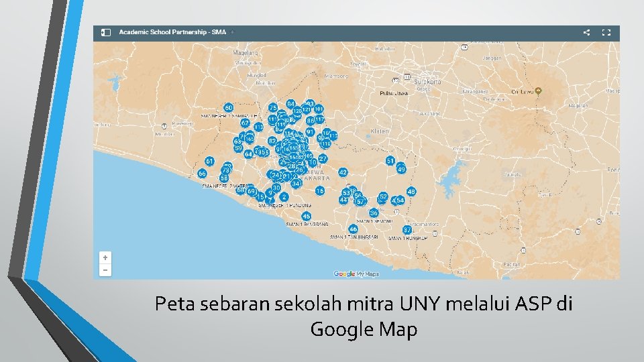Image resolution: width=644 pixels, height=362 pixels.
Task: Select map marker number 15
Action: [260, 197]
